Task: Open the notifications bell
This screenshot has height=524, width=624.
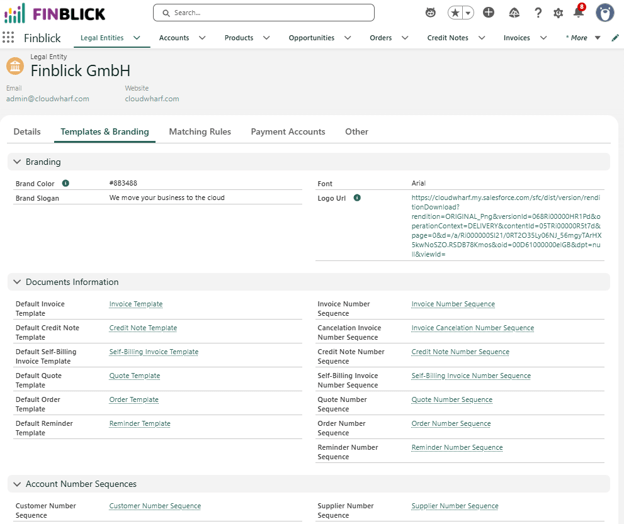Action: coord(579,12)
